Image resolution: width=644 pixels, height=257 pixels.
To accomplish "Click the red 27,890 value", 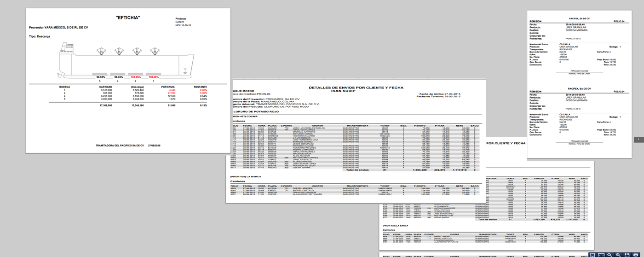I will coord(172,93).
